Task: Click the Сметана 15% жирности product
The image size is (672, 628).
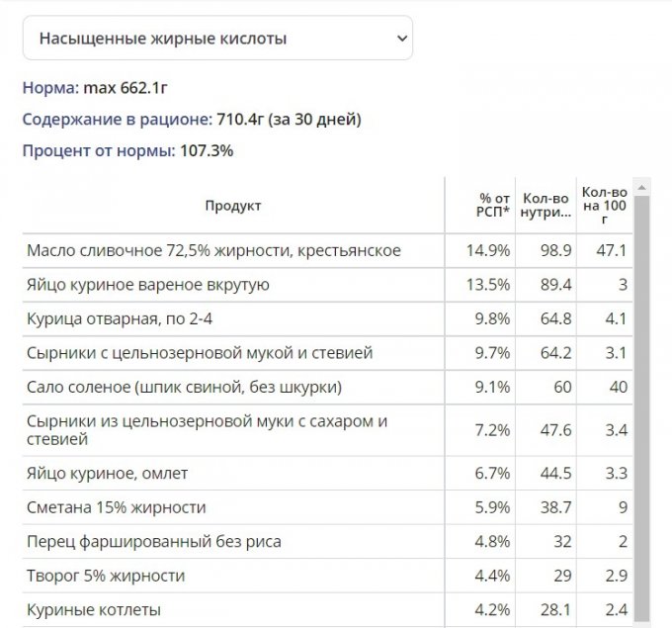Action: pyautogui.click(x=117, y=507)
